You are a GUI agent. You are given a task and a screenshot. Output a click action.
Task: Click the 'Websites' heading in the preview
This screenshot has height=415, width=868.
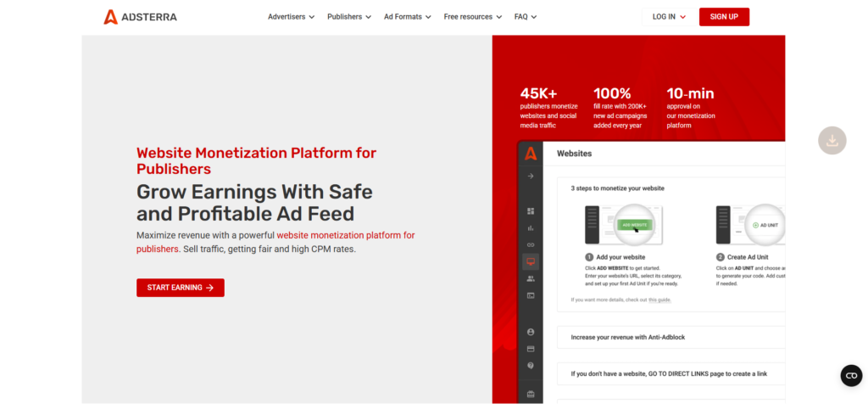pos(574,154)
